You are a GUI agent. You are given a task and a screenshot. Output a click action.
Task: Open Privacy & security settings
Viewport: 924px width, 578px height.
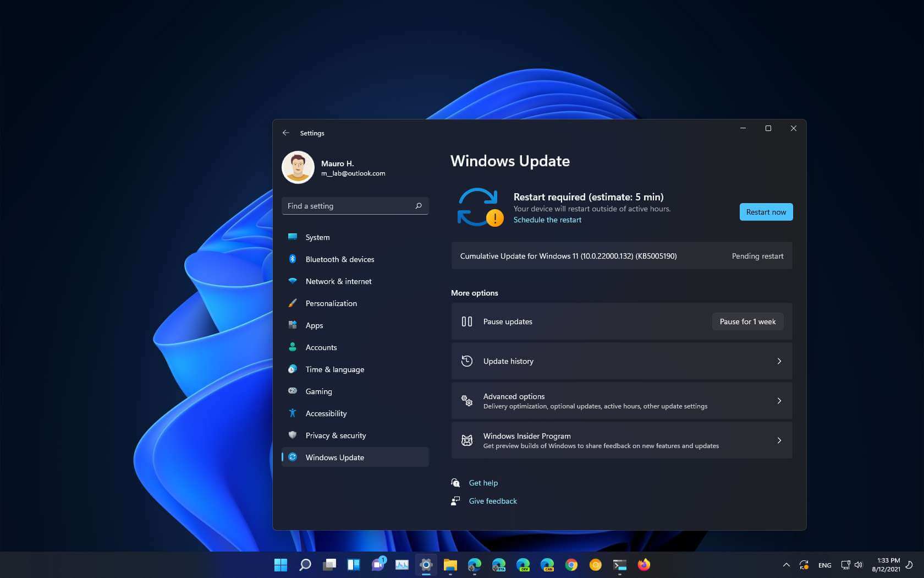point(336,435)
